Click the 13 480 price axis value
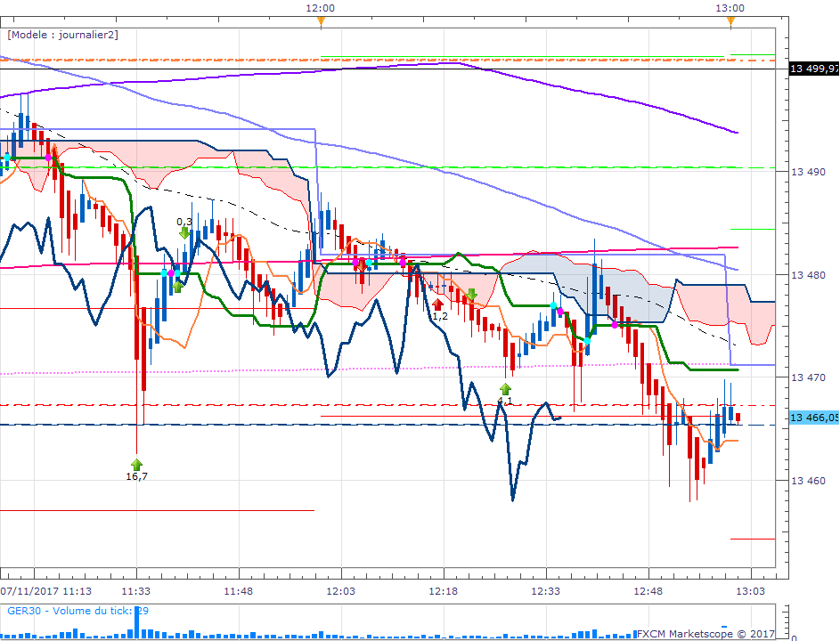 pyautogui.click(x=809, y=275)
